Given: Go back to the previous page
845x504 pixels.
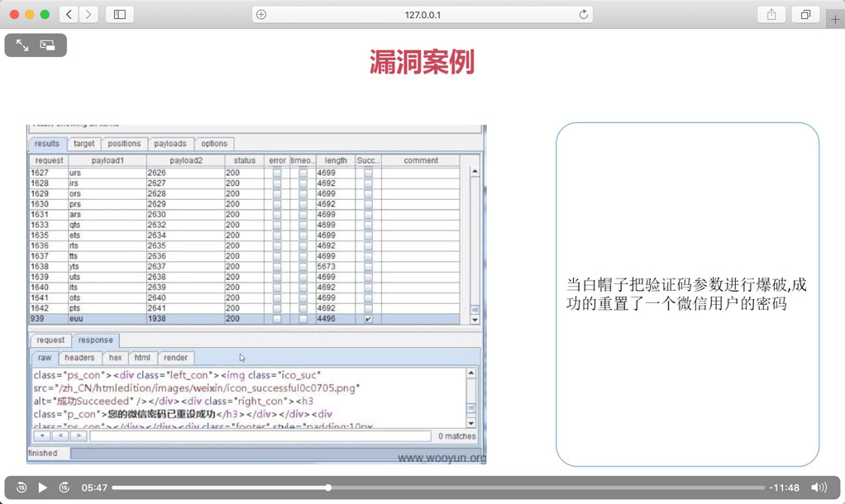Looking at the screenshot, I should [69, 15].
